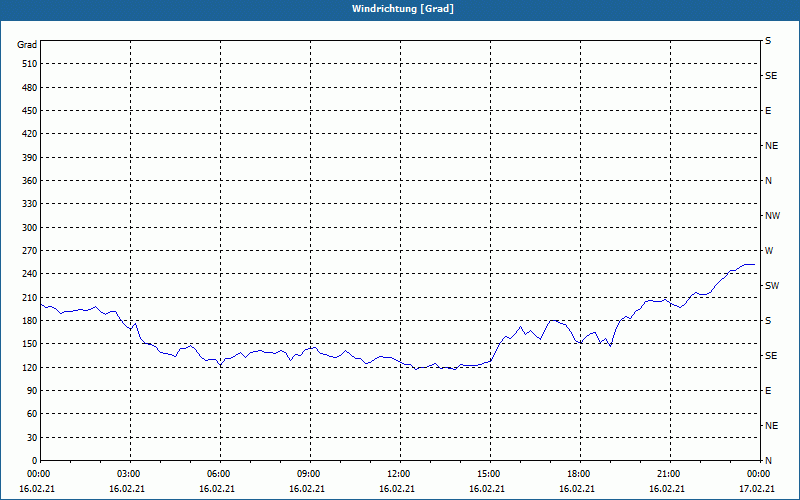Click the W compass label

[769, 251]
